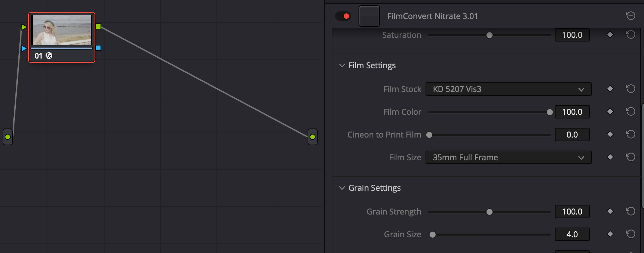Collapse the Film Settings section
644x253 pixels.
tap(342, 66)
